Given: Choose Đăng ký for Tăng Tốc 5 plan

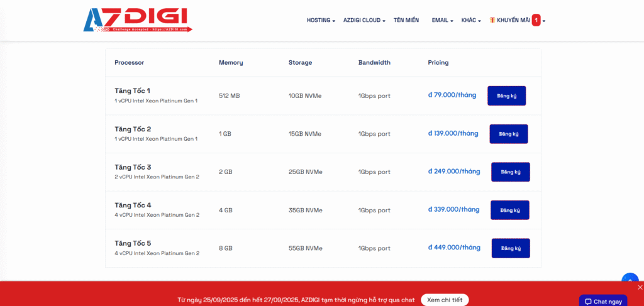Looking at the screenshot, I should click(x=510, y=248).
